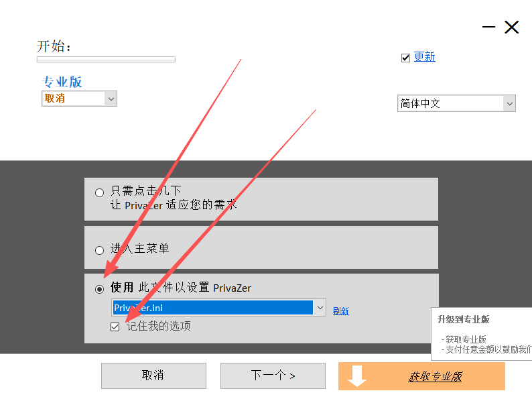The image size is (532, 399).
Task: Open the PrivaZer.ini file dropdown arrow
Action: coord(320,308)
